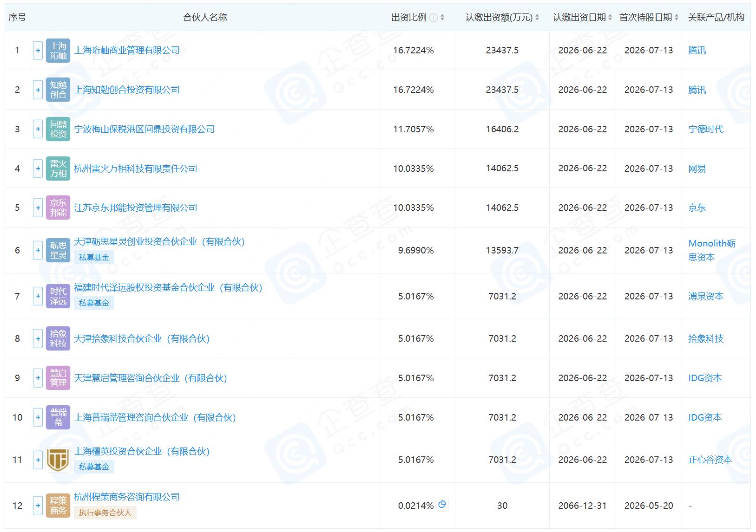The height and width of the screenshot is (532, 756).
Task: Open the 网易 related institution link
Action: (x=697, y=169)
